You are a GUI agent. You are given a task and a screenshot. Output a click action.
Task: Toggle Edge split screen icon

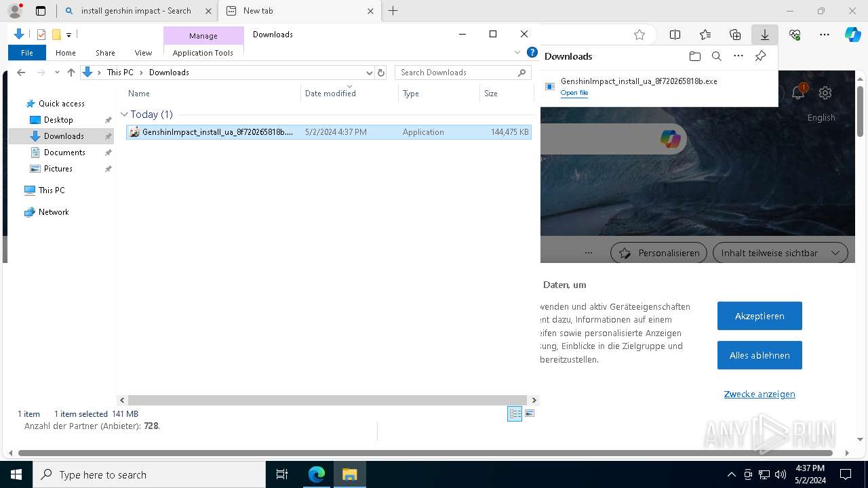(675, 35)
